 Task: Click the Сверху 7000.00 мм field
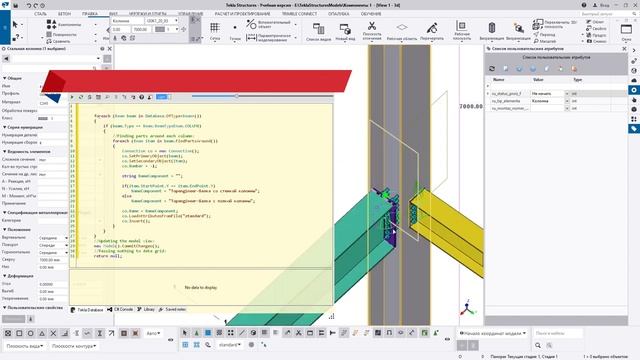(53, 260)
